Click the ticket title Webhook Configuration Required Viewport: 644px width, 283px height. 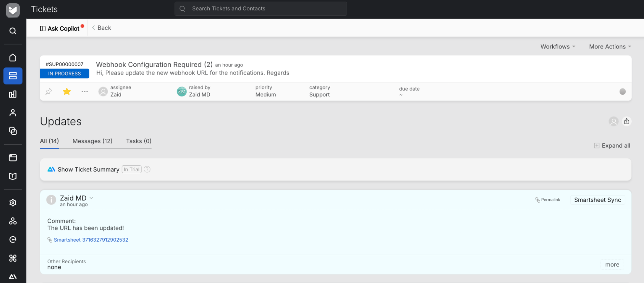[154, 65]
